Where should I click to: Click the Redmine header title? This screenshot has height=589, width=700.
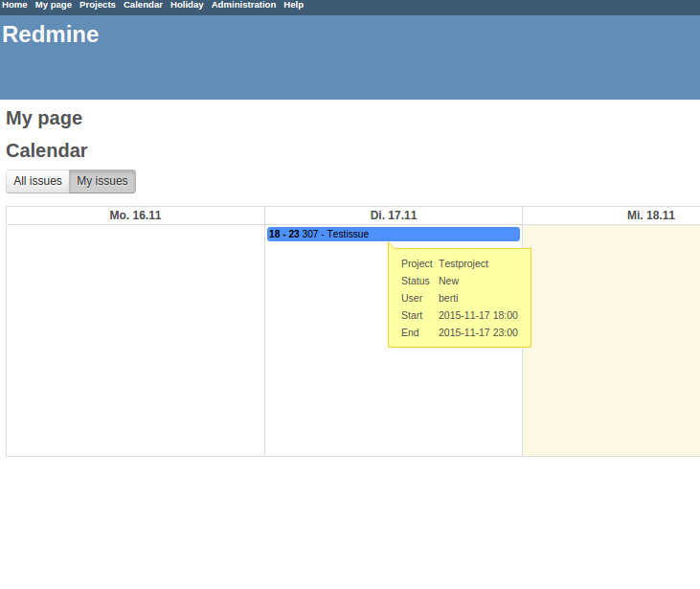[x=51, y=35]
